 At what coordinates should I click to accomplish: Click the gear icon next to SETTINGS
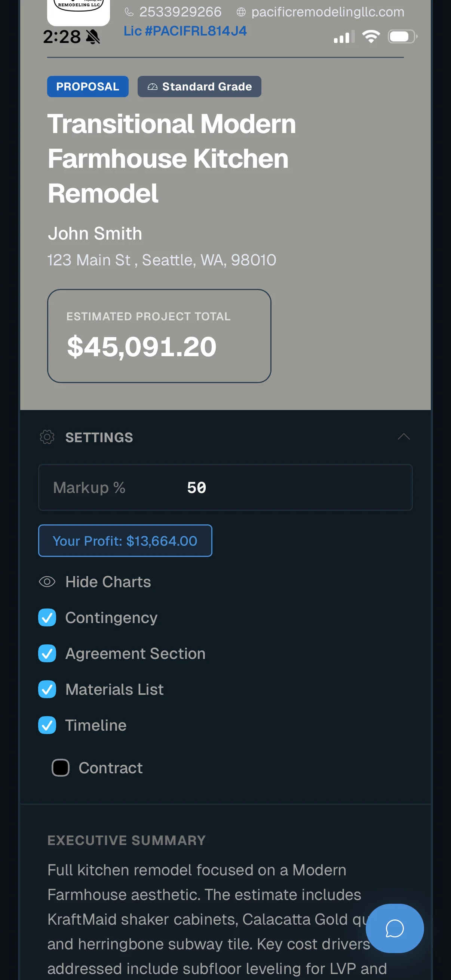(x=46, y=437)
